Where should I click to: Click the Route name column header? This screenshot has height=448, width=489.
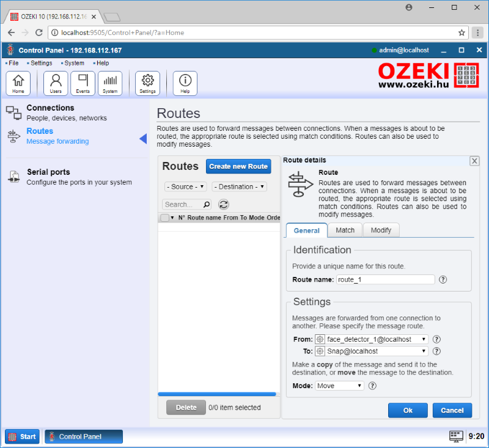(204, 218)
